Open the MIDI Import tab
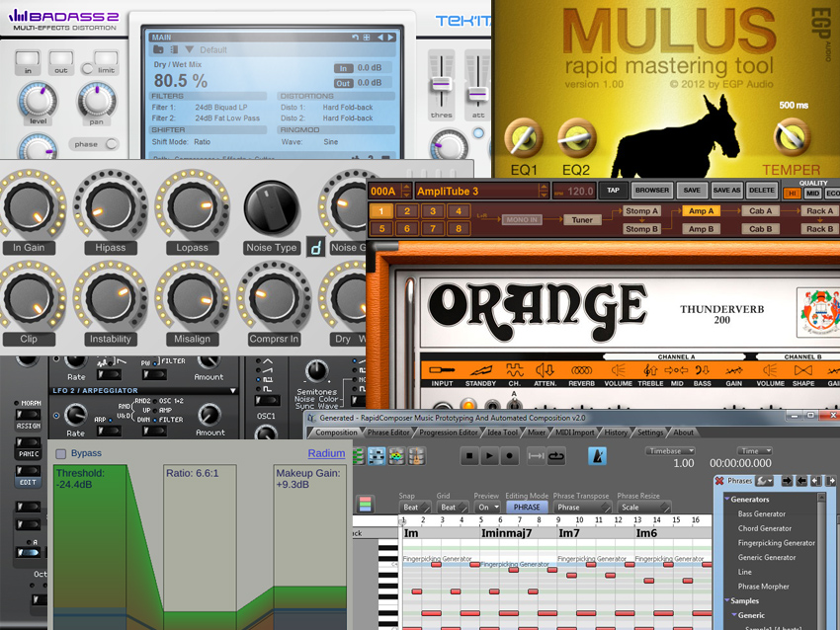Screen dimensions: 840x630 click(574, 433)
